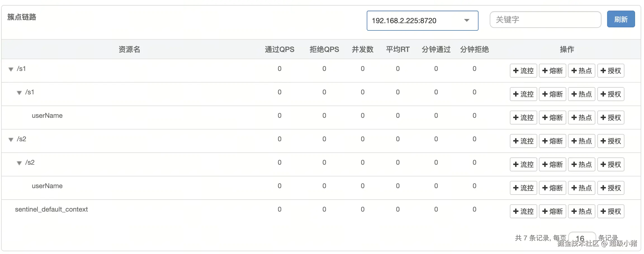Collapse the top-level /s2 tree node
This screenshot has width=644, height=254.
11,140
